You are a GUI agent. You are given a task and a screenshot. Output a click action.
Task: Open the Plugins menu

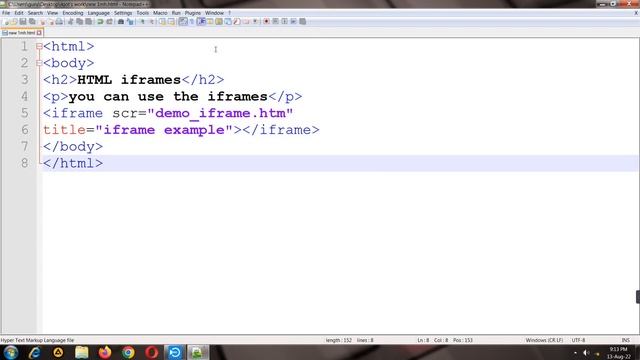pyautogui.click(x=193, y=13)
